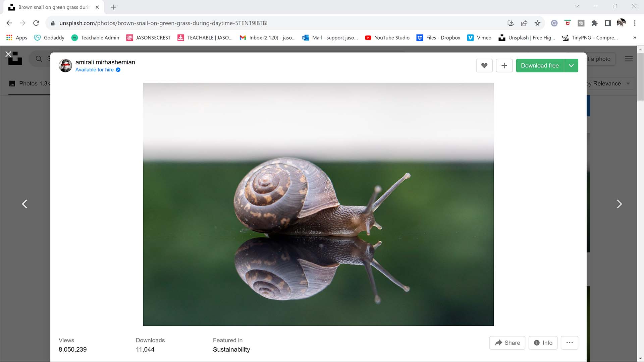The width and height of the screenshot is (644, 362).
Task: Show more bookmarks with the double chevron
Action: point(635,38)
